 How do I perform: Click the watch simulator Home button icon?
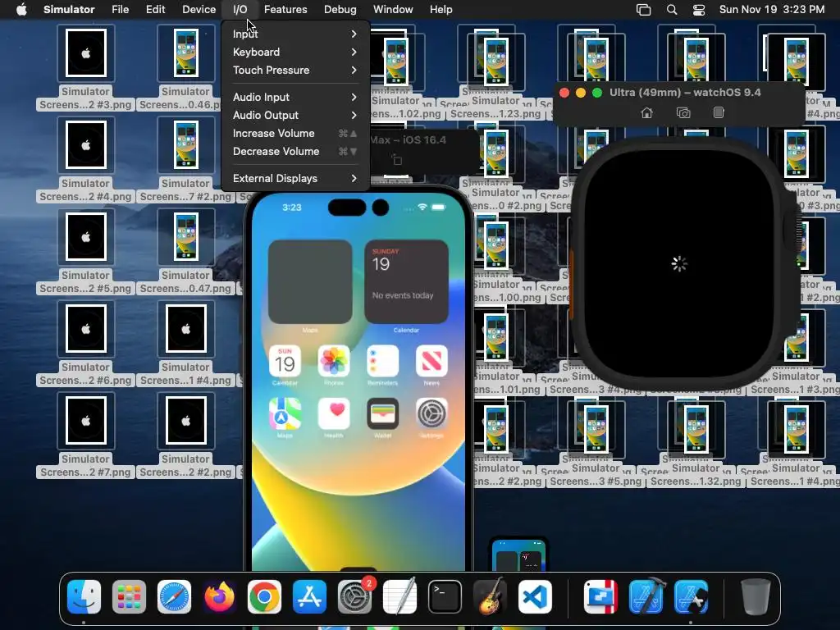pyautogui.click(x=647, y=112)
